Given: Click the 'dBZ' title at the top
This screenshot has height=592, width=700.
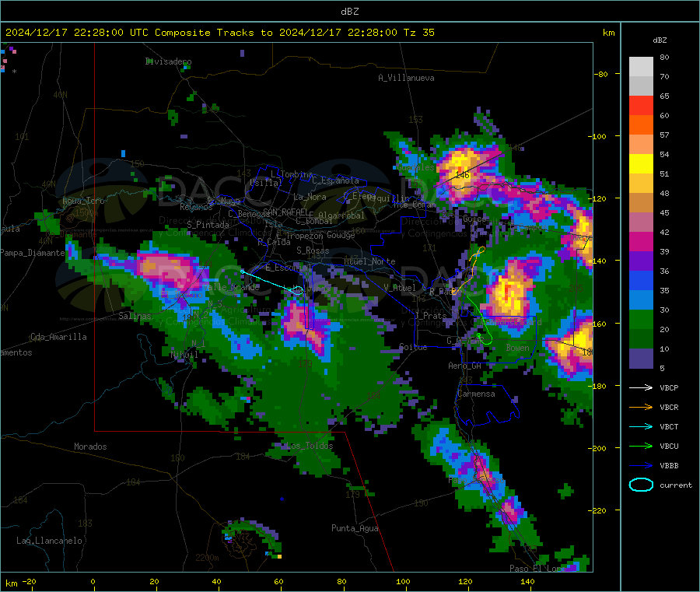Looking at the screenshot, I should 349,12.
